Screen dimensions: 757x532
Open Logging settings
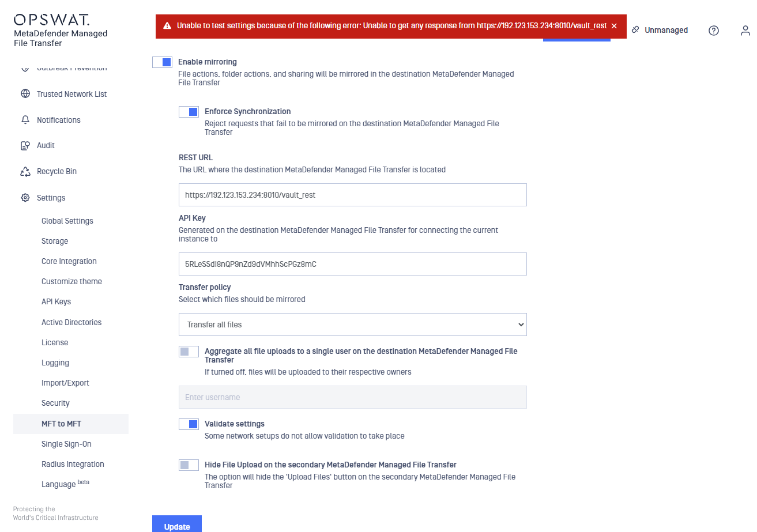(x=55, y=363)
